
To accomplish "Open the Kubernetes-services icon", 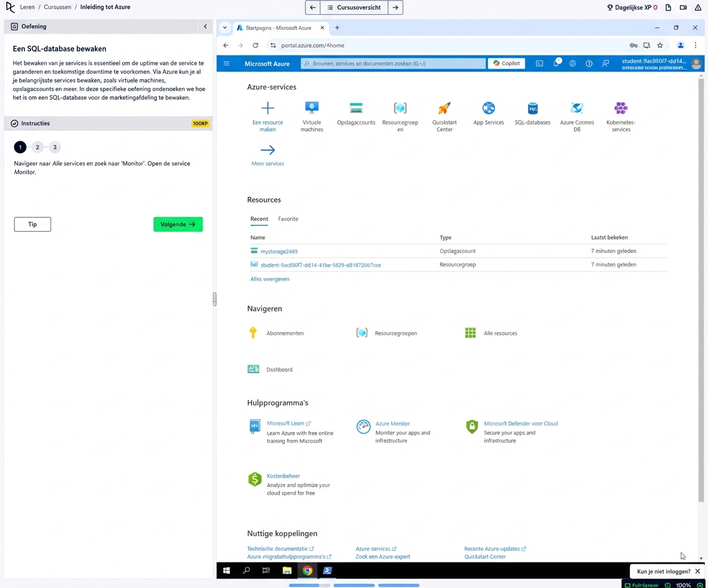I will tap(621, 108).
